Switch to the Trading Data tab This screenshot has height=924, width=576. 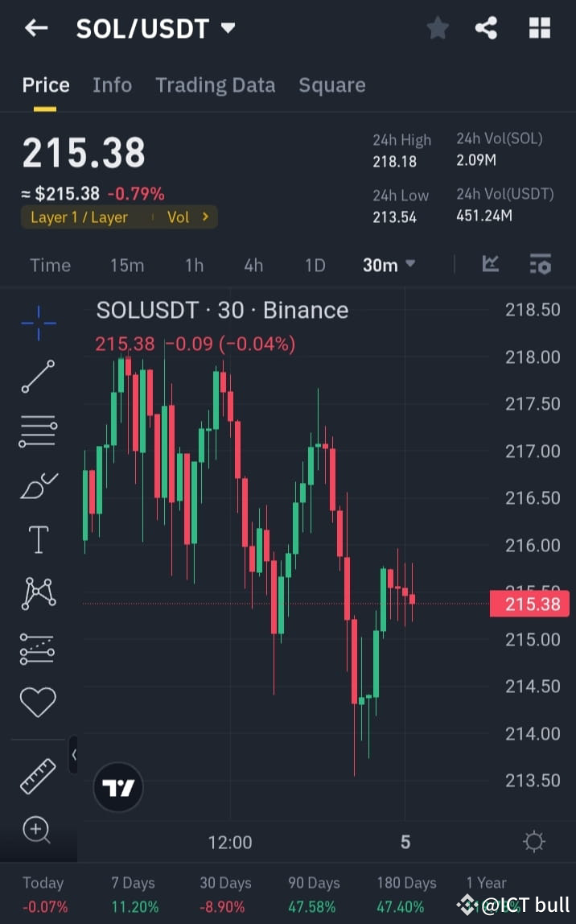pos(216,85)
